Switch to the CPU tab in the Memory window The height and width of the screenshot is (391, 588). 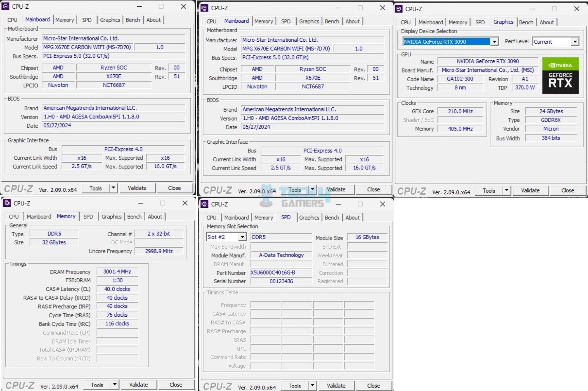click(x=13, y=217)
